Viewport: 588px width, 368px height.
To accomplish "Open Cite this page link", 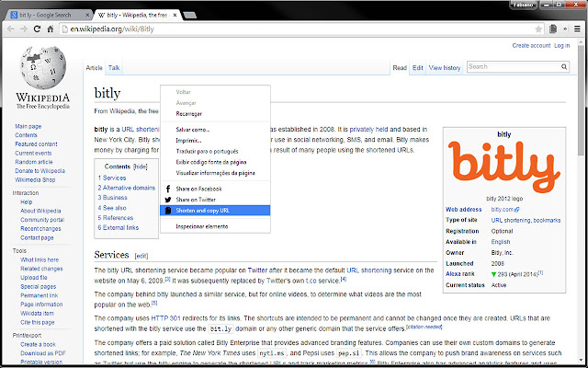I will (38, 322).
